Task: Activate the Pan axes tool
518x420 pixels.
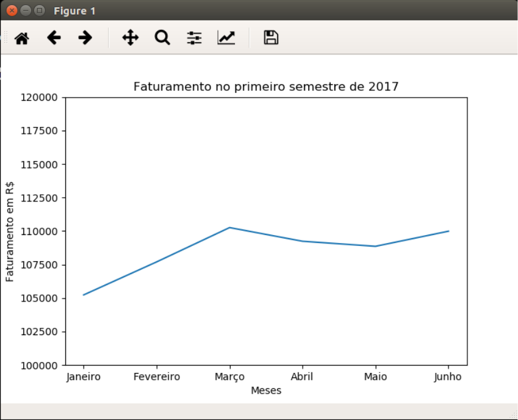Action: 130,38
